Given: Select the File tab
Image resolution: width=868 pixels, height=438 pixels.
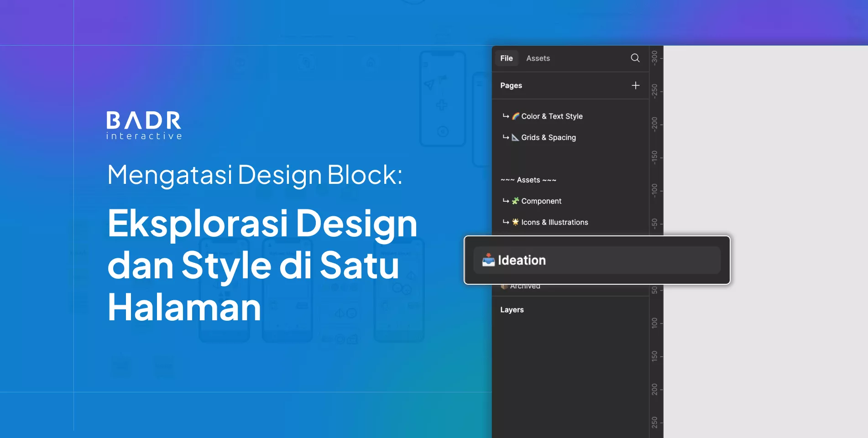Looking at the screenshot, I should pyautogui.click(x=506, y=58).
